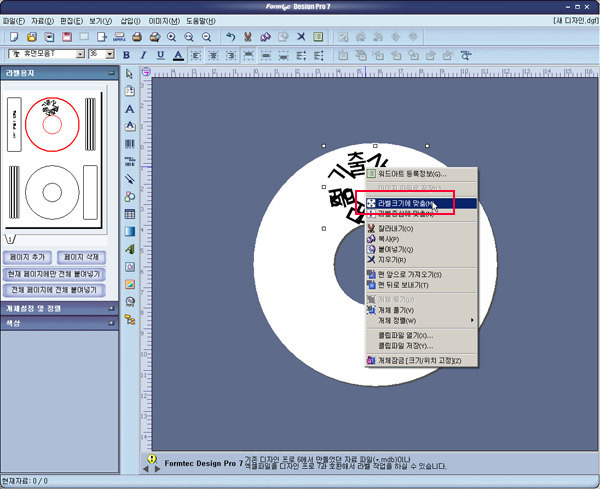Select the text tool in the left toolbar
600x489 pixels.
pos(129,108)
